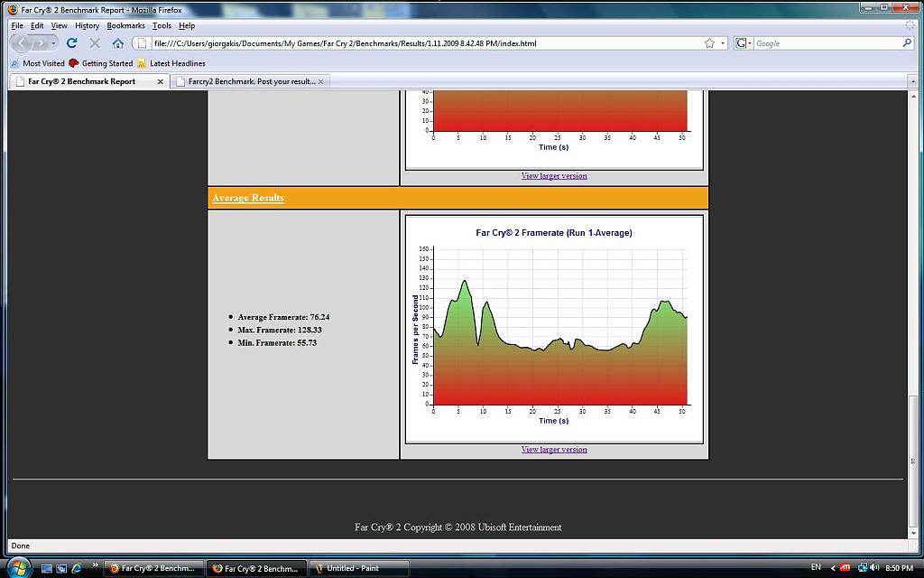Click the Show Desktop quick launch icon
This screenshot has height=578, width=924.
pos(47,569)
